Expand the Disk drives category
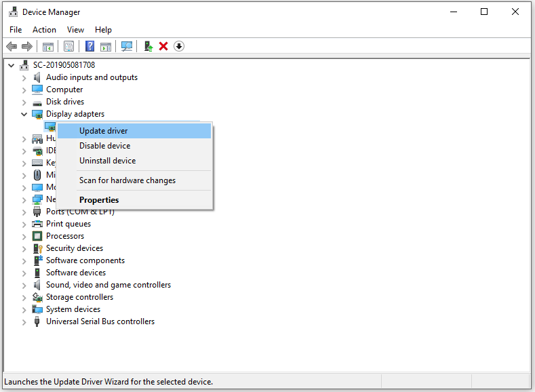The width and height of the screenshot is (535, 392). (x=24, y=102)
